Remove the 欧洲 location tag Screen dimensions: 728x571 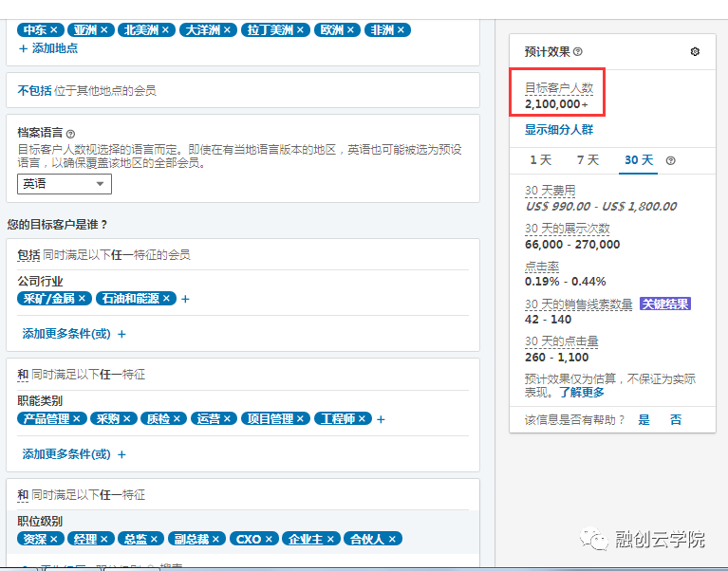[x=350, y=30]
